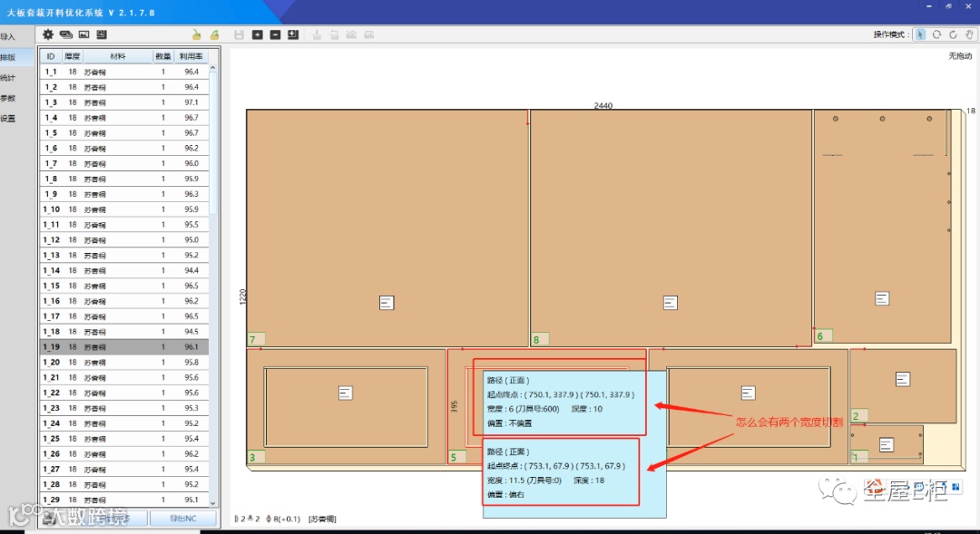
Task: Click the board list scrollbar thumb
Action: (212, 143)
